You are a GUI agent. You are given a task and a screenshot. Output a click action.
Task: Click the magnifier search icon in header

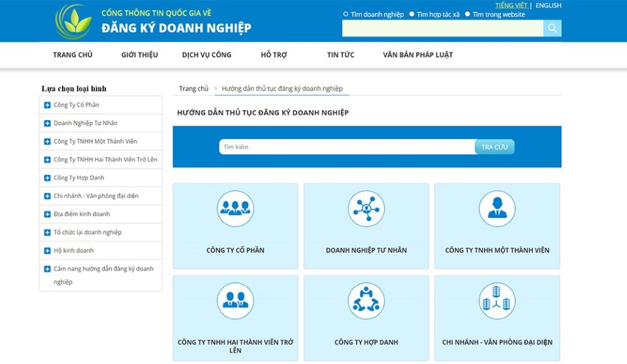point(553,28)
